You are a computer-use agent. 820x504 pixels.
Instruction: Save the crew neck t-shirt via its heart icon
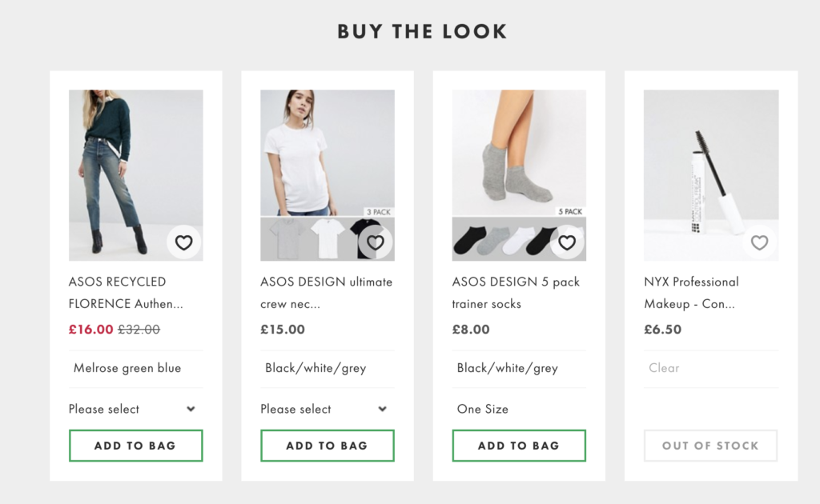point(376,242)
